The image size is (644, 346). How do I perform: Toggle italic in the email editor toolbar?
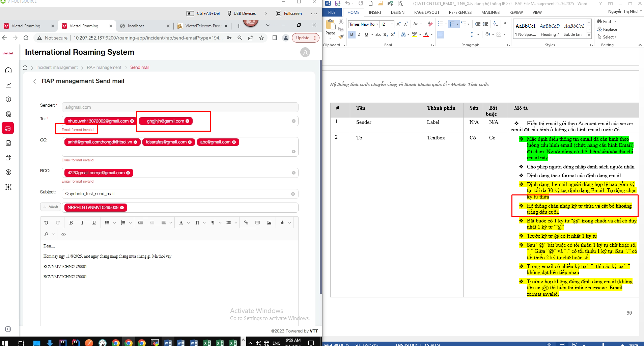click(x=82, y=223)
